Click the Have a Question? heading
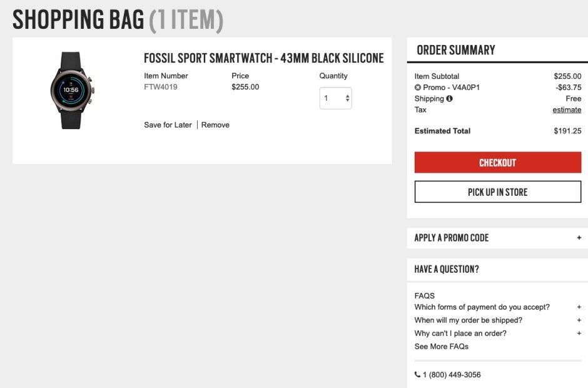The height and width of the screenshot is (388, 588). (x=447, y=269)
